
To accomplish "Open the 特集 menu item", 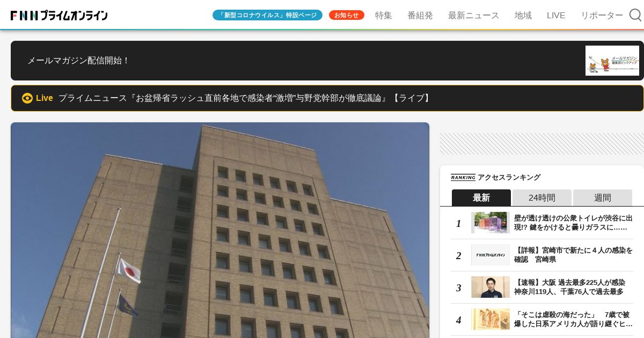I will coord(384,15).
